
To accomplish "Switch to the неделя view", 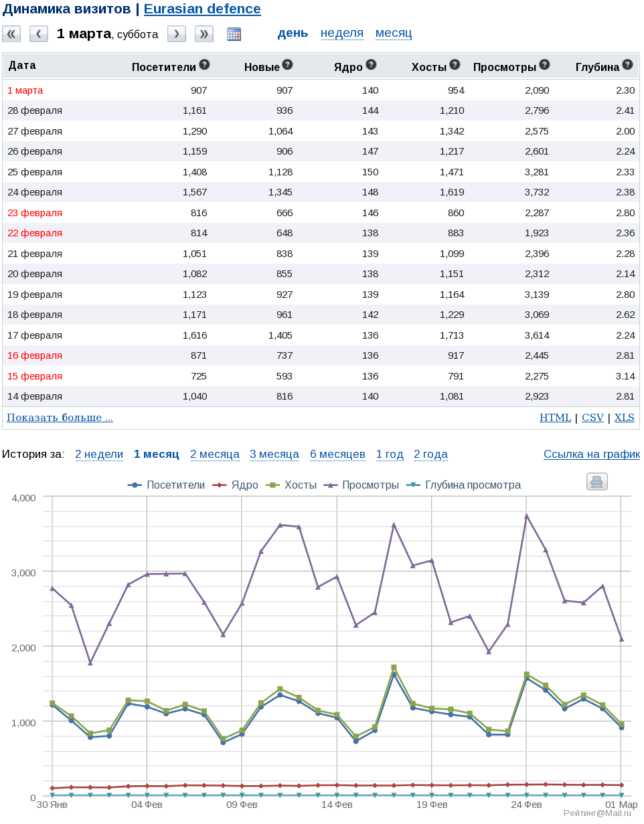I will click(x=342, y=33).
